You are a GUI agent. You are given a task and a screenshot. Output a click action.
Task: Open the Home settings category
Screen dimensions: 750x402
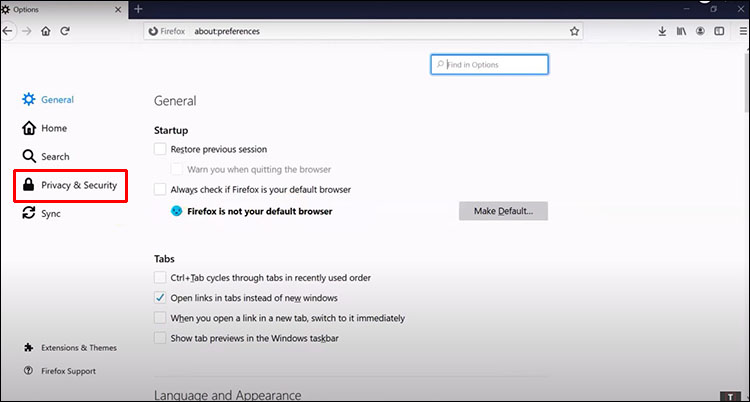(44, 128)
